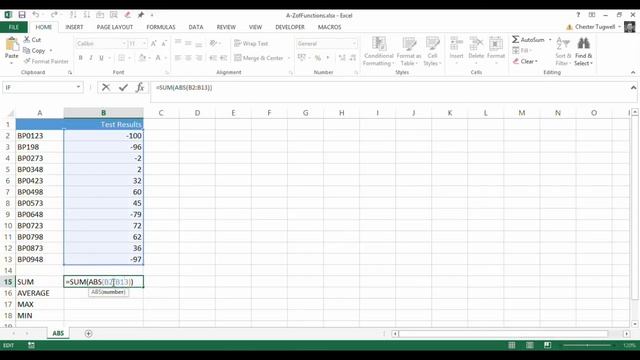Toggle Underline formatting
This screenshot has width=640, height=360.
coord(101,58)
